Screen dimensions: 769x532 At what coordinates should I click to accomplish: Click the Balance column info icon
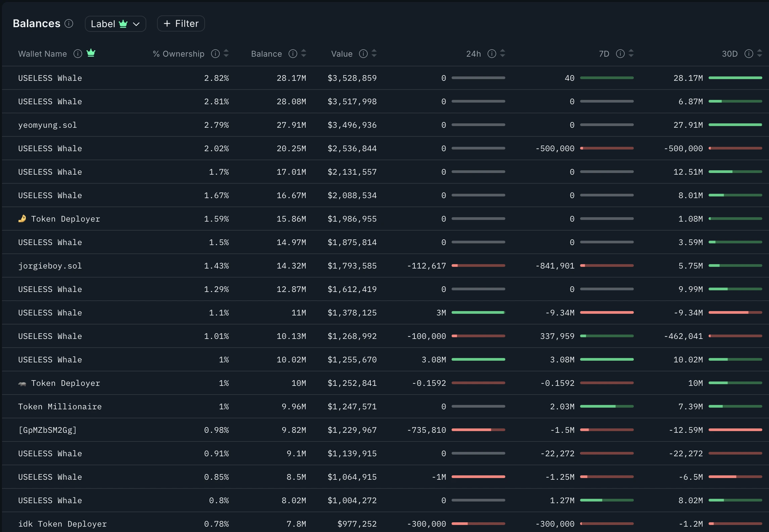(x=293, y=54)
